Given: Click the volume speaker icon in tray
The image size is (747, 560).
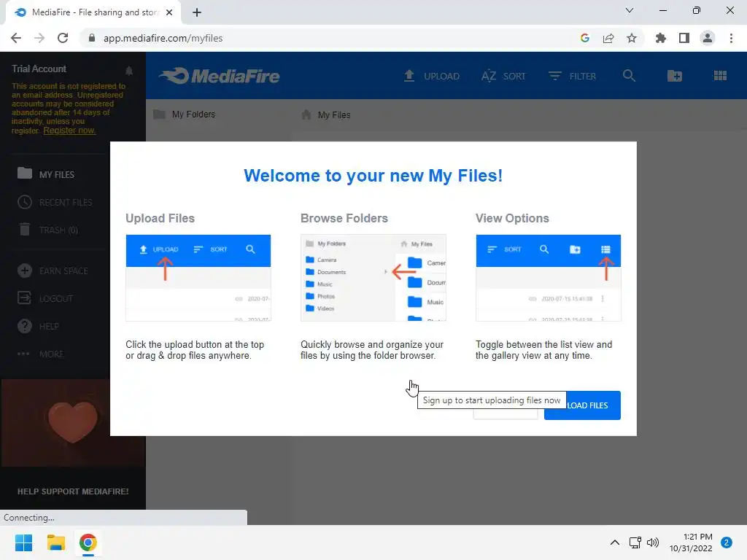Looking at the screenshot, I should 653,542.
